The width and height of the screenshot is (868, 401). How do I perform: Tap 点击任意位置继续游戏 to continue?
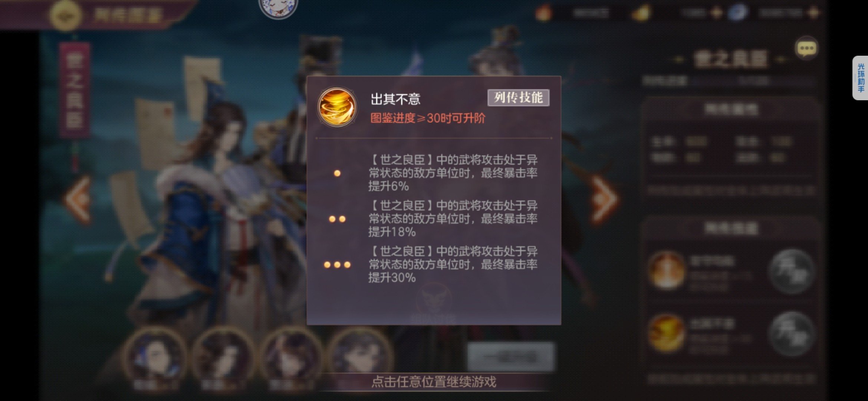click(x=434, y=382)
